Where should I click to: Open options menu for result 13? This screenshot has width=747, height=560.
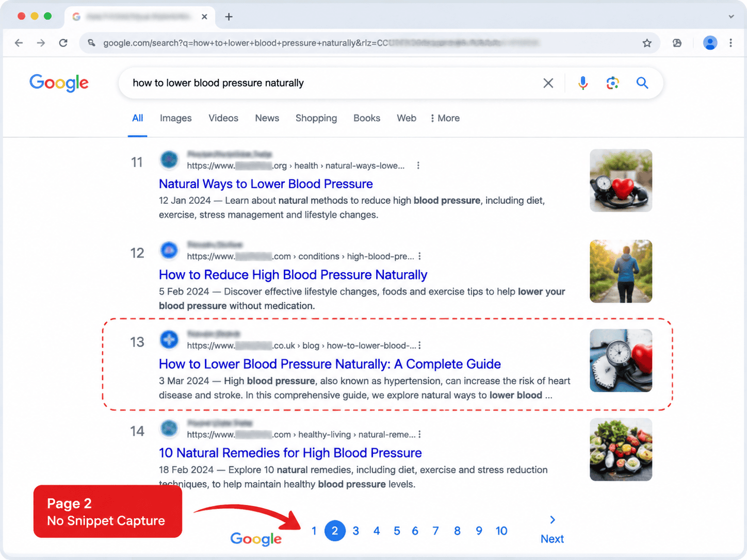tap(420, 345)
